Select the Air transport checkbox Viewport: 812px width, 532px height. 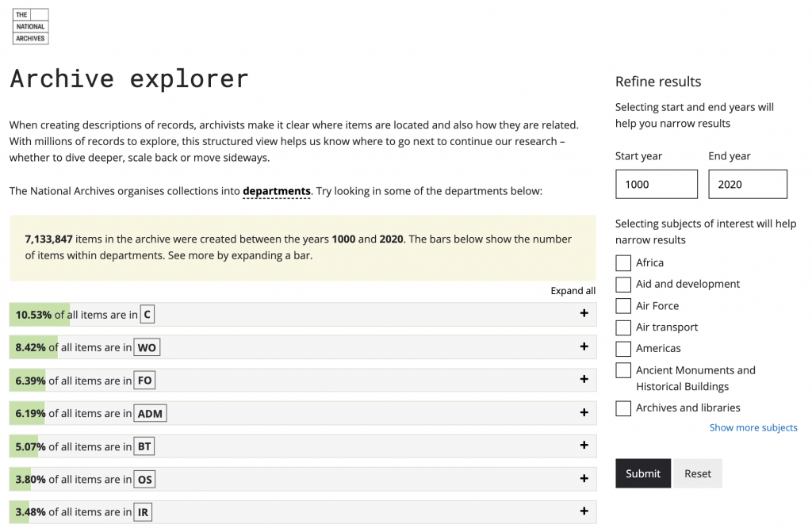click(x=623, y=327)
